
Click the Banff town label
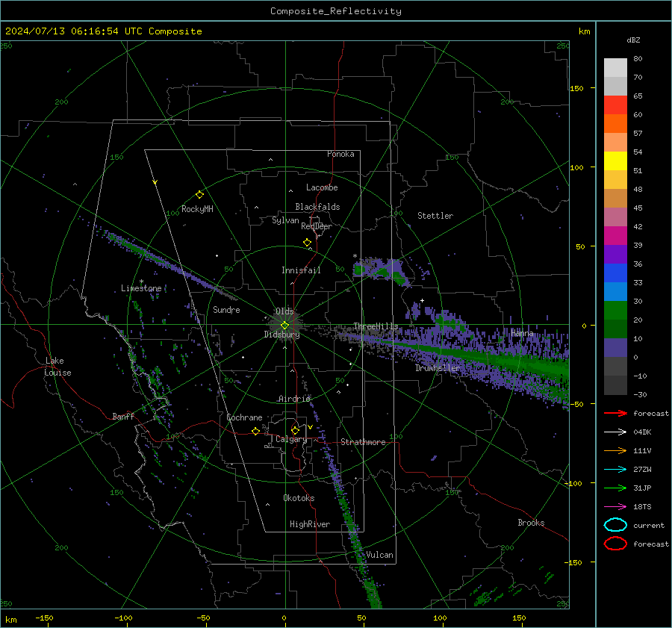click(123, 416)
